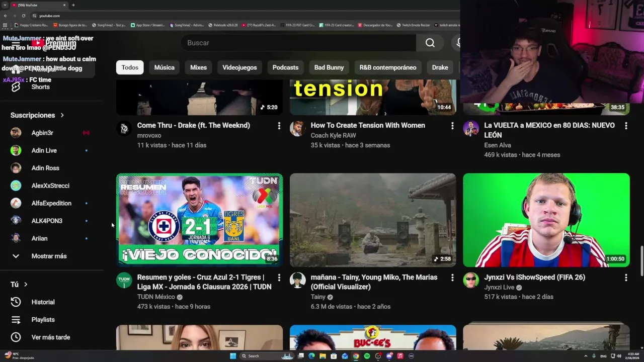The height and width of the screenshot is (362, 644).
Task: Expand the Tú section chevron
Action: [x=26, y=285]
